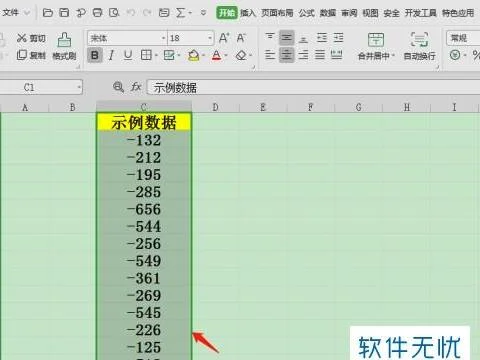Viewport: 480px width, 360px height.
Task: Click the currency format icon
Action: click(x=455, y=55)
